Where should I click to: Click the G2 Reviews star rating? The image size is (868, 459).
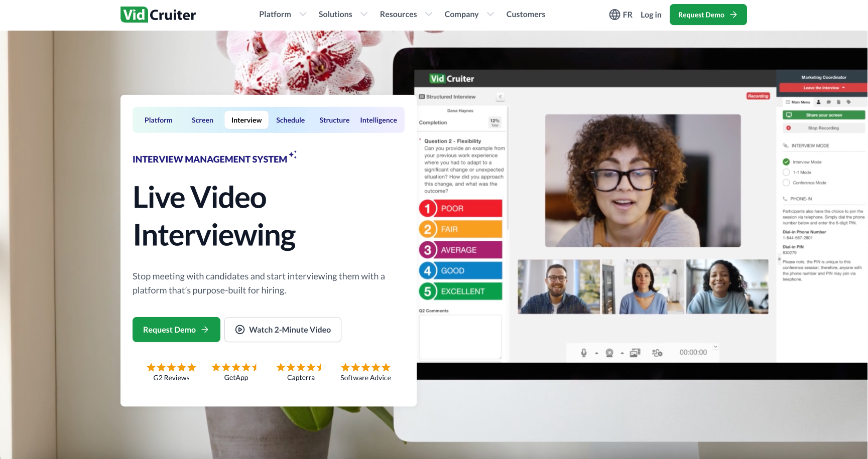(171, 367)
